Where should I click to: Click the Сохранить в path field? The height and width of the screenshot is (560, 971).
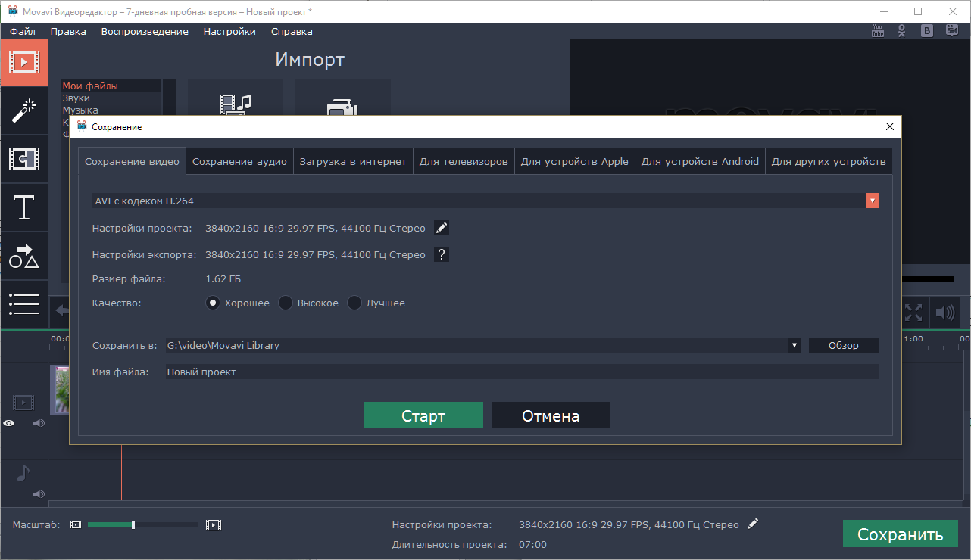pyautogui.click(x=483, y=345)
